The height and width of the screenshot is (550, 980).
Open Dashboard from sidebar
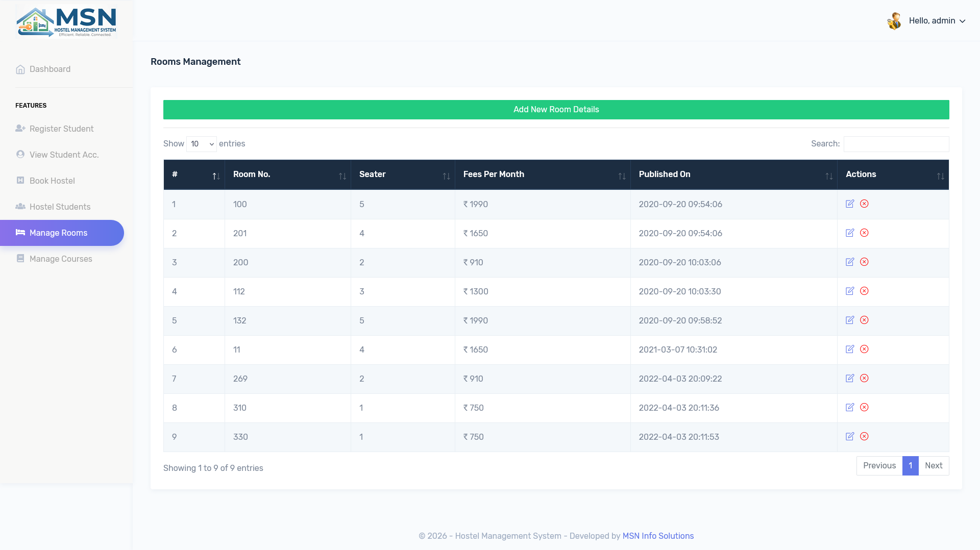click(x=50, y=69)
